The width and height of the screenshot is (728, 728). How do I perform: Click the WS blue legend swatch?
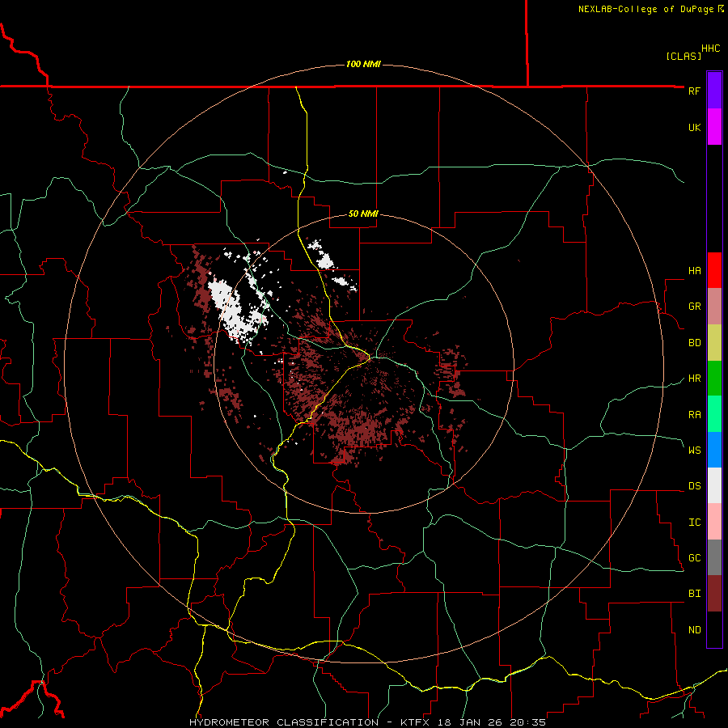click(x=714, y=450)
